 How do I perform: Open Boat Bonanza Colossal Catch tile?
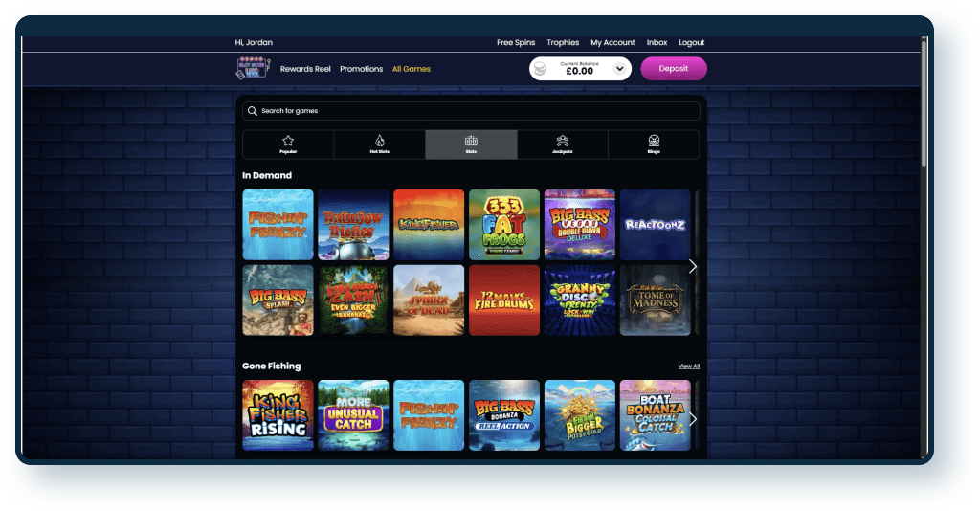[655, 415]
